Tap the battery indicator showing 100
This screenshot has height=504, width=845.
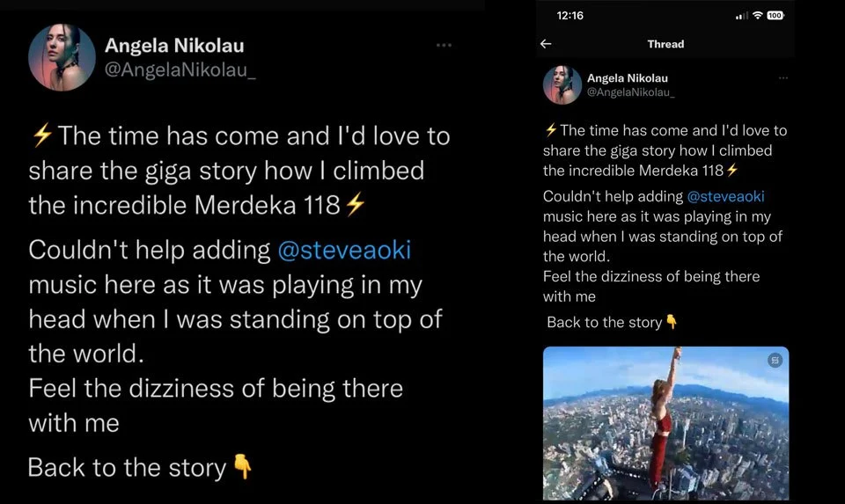click(x=775, y=16)
